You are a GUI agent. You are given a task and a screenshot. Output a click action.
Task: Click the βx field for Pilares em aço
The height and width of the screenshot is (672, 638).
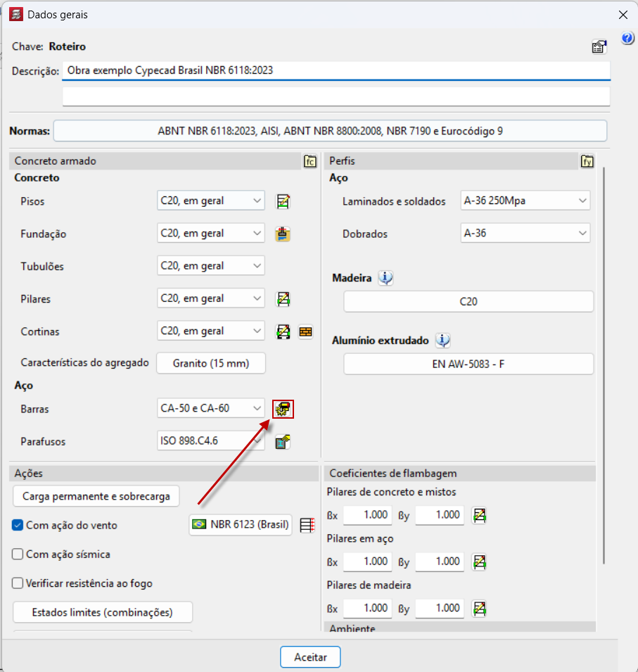coord(368,562)
